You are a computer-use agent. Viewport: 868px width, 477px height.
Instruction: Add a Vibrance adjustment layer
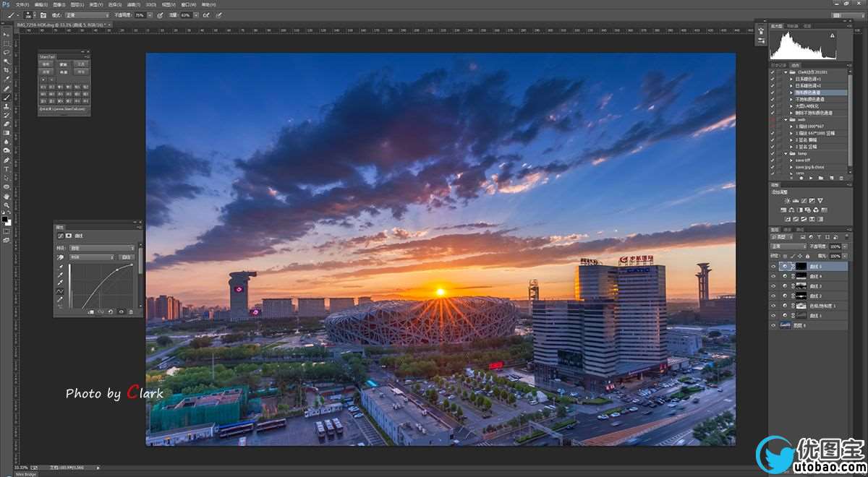tap(820, 201)
